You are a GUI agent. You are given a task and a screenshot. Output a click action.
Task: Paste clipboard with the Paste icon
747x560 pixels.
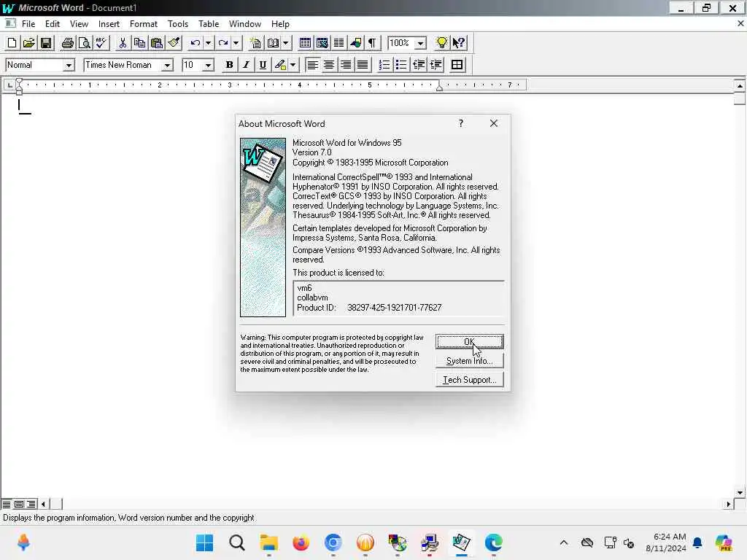[157, 43]
